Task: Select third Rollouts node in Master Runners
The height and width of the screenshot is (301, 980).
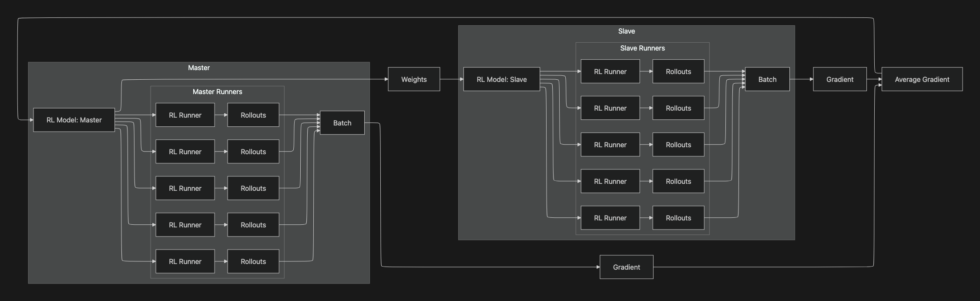Action: click(x=253, y=188)
